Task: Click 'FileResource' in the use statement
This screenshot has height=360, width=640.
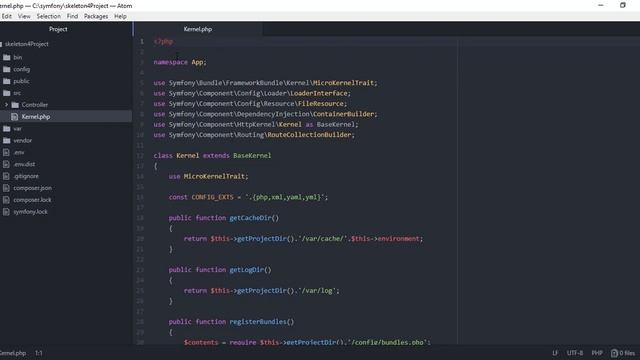Action: [321, 104]
